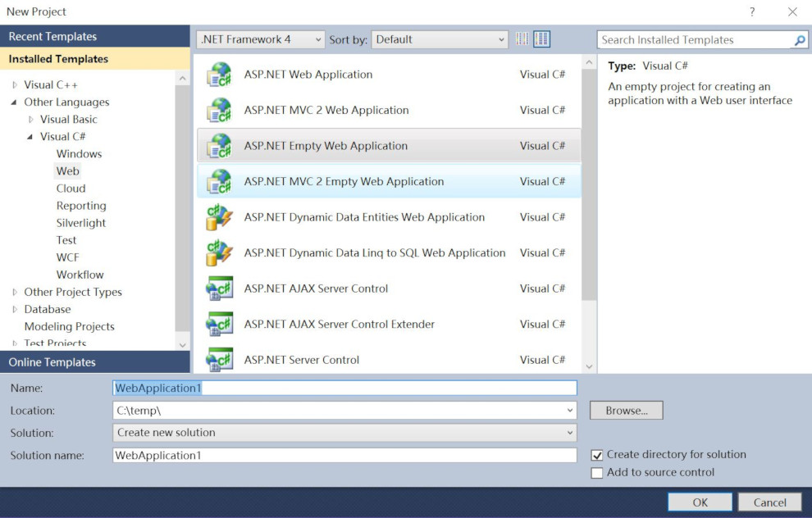Click the ASP.NET Server Control template icon
The height and width of the screenshot is (518, 812).
220,359
